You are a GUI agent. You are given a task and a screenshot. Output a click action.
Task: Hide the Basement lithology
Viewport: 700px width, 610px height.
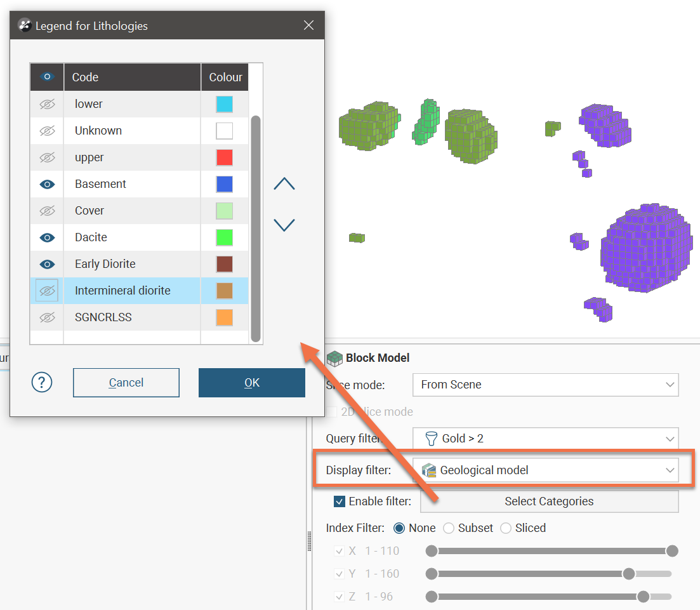(x=47, y=184)
